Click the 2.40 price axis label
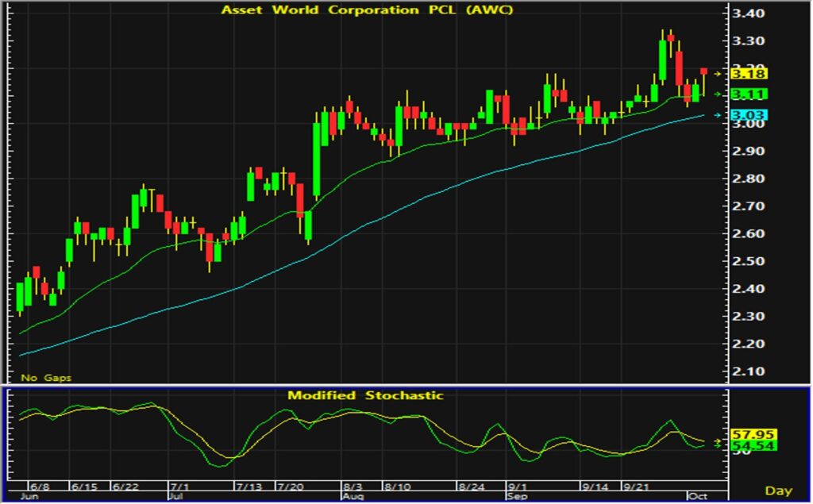The height and width of the screenshot is (504, 813). click(747, 289)
